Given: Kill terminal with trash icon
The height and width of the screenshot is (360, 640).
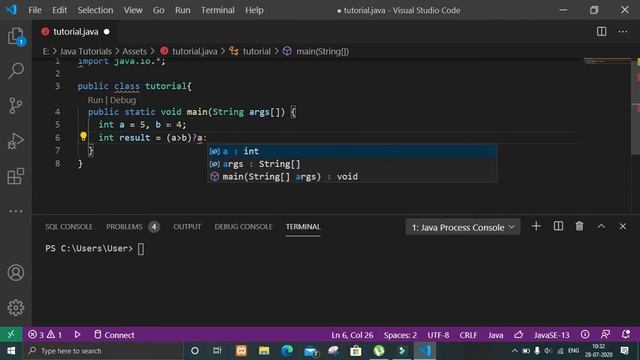Looking at the screenshot, I should coord(579,226).
